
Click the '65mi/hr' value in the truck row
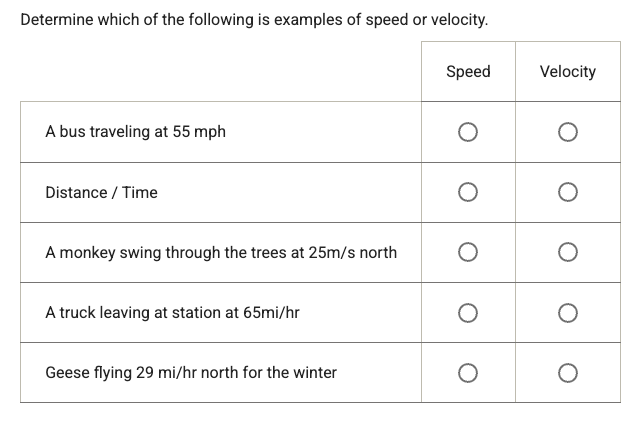pos(271,312)
